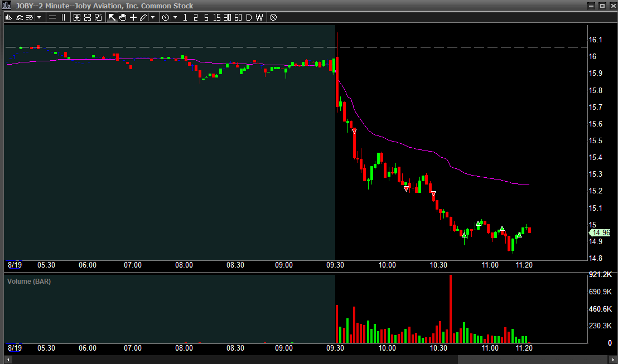Switch to 30 minute timeframe
618x364 pixels.
pyautogui.click(x=228, y=17)
